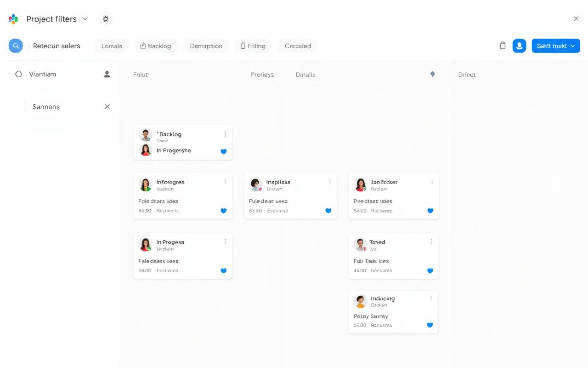Expand the Project filters dropdown chevron
Viewport: 588px width, 368px height.
(x=85, y=19)
